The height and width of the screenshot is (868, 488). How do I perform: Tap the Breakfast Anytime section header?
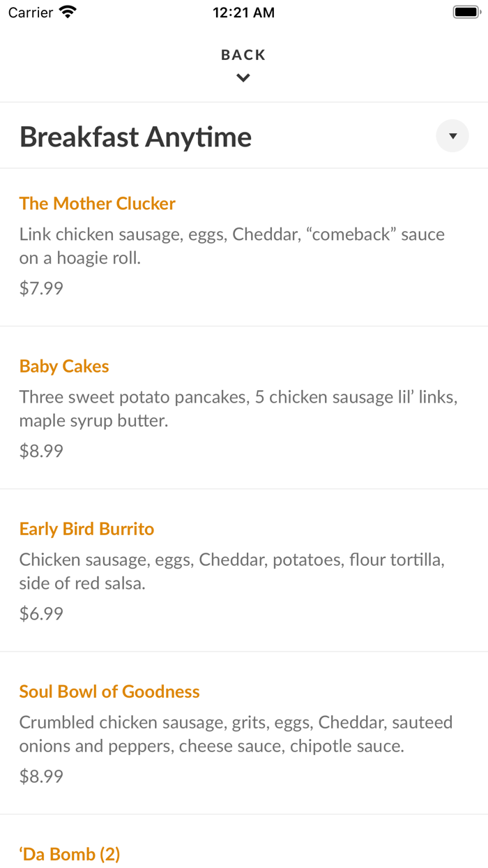(x=135, y=137)
